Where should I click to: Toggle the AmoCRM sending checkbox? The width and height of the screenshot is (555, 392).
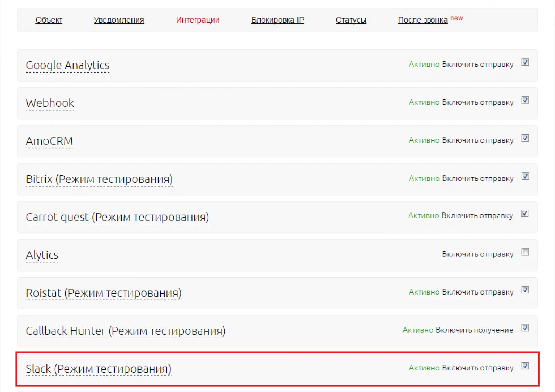(x=525, y=138)
